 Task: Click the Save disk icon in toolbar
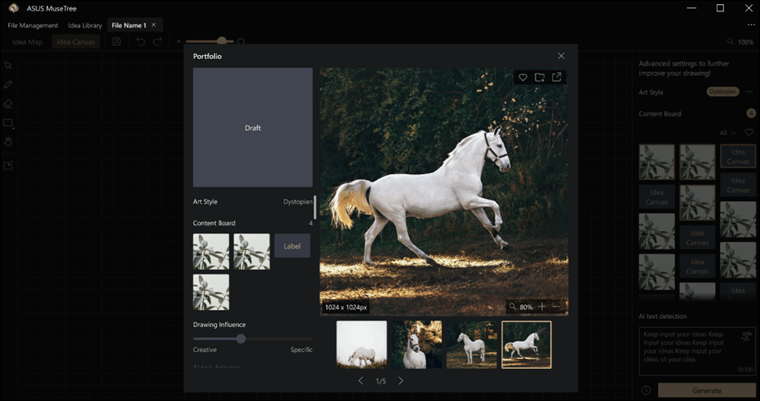pyautogui.click(x=116, y=42)
